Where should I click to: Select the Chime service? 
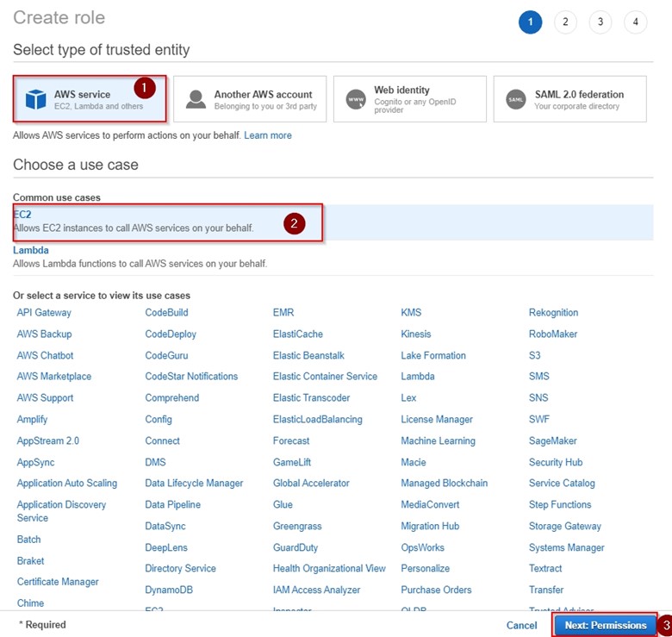click(x=30, y=603)
